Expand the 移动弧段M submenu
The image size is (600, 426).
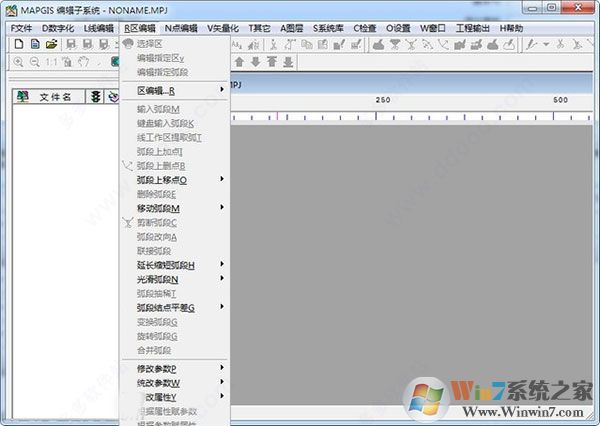click(x=176, y=209)
